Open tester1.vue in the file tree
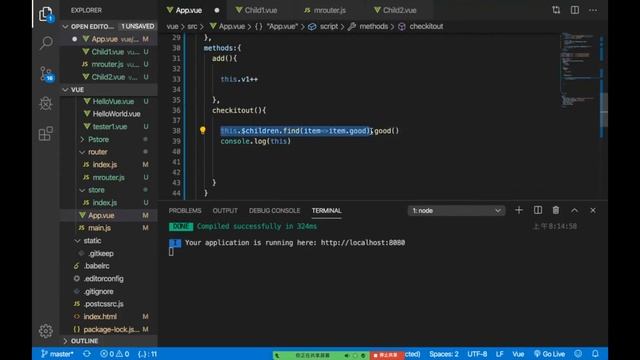 (x=109, y=127)
